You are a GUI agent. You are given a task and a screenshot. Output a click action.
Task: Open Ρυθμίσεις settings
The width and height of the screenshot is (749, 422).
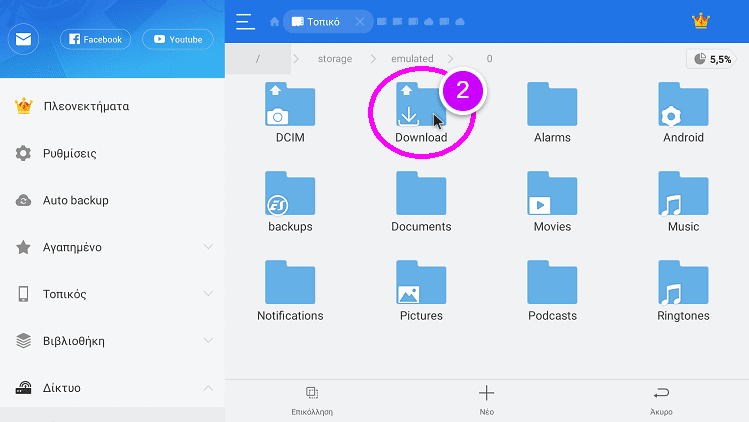point(112,153)
